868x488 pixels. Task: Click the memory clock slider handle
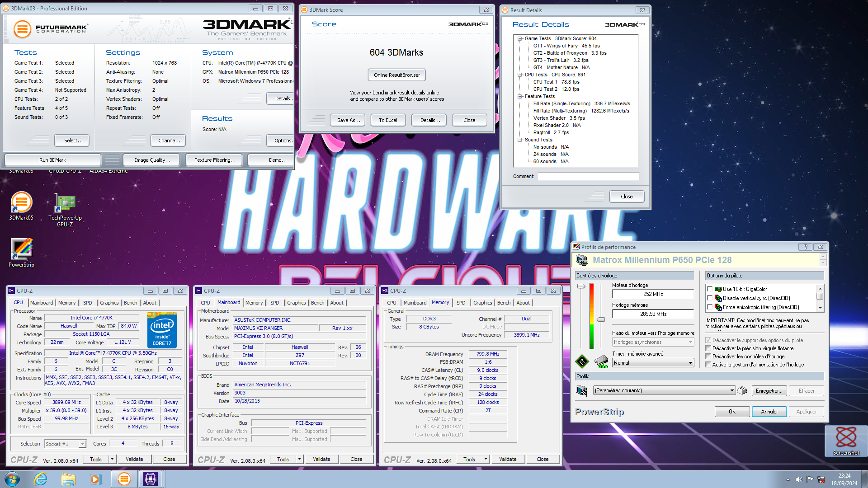pyautogui.click(x=601, y=319)
